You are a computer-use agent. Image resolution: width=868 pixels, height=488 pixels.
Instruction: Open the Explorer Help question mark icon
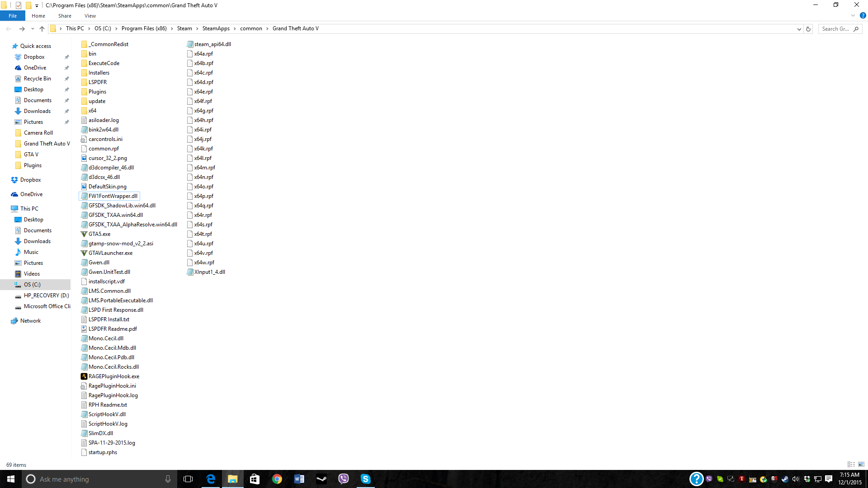tap(863, 16)
